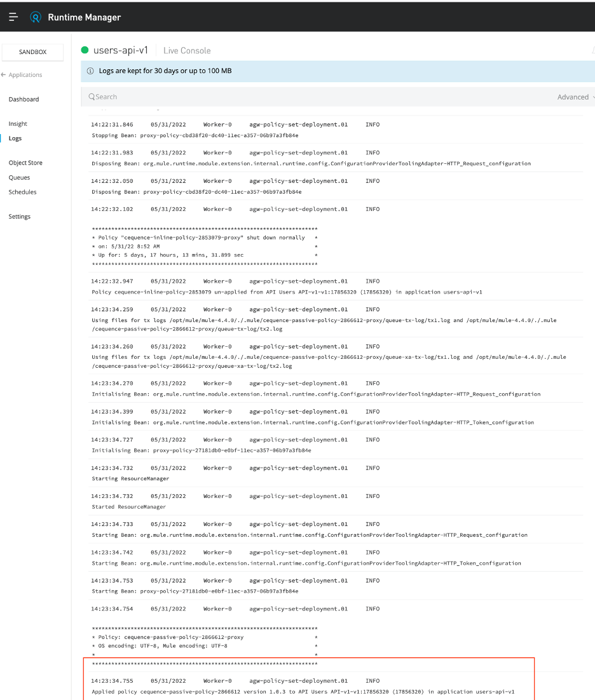Click the 'Disposing Bean: proxy-policy-cbd38f20' message
595x700 pixels.
tap(196, 192)
